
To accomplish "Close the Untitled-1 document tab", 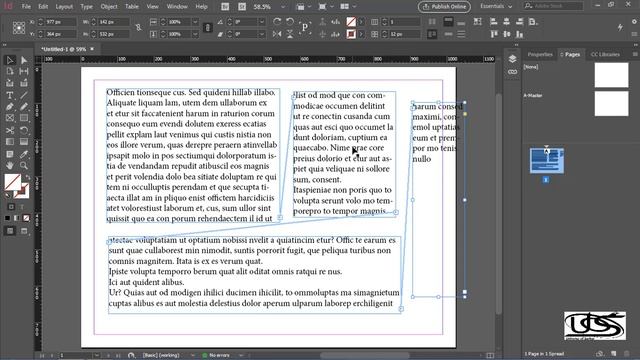I will (x=92, y=49).
